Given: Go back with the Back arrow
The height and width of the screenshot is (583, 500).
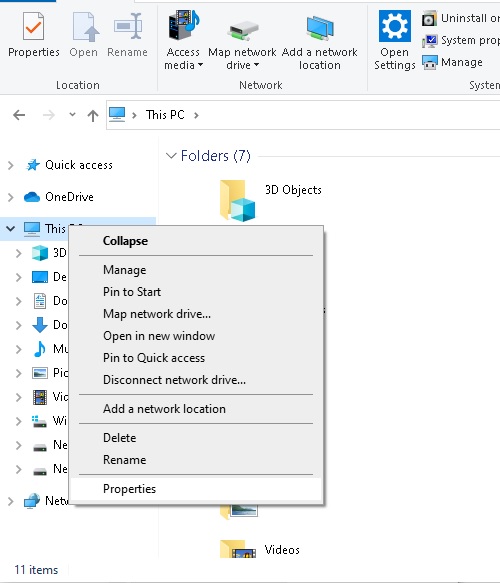Looking at the screenshot, I should (19, 115).
